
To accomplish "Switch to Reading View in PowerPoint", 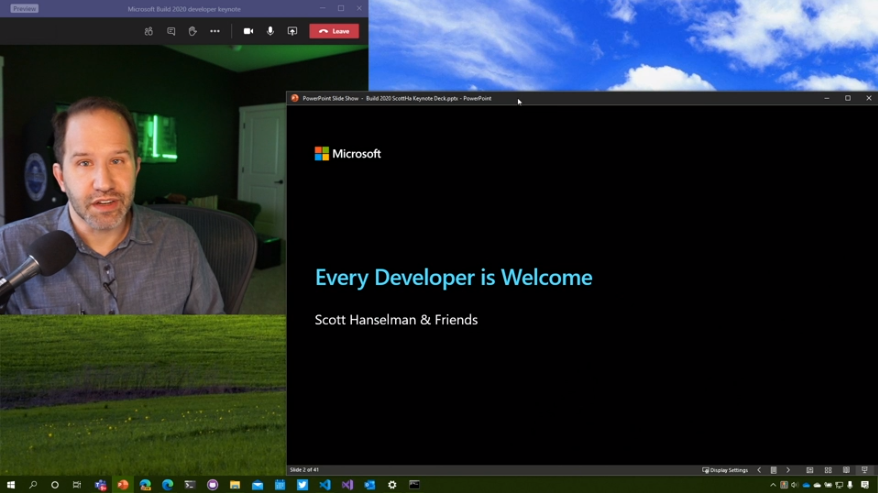I will coord(846,470).
